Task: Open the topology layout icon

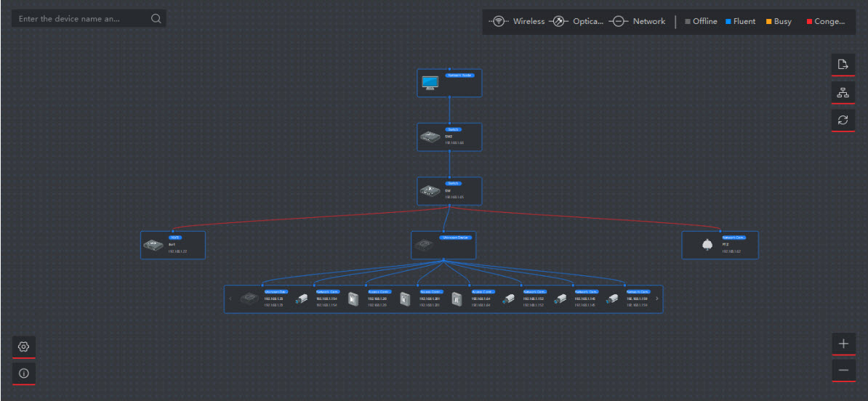Action: pyautogui.click(x=843, y=92)
